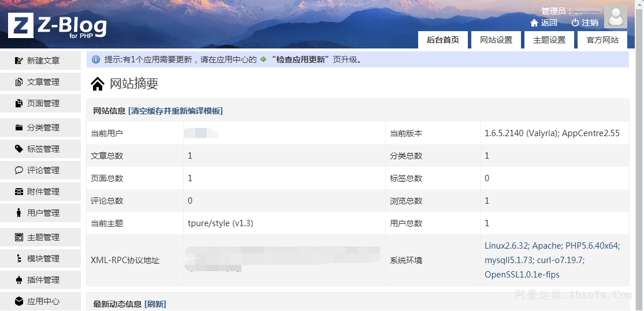Click the app center box icon
This screenshot has height=311, width=644.
[x=19, y=301]
